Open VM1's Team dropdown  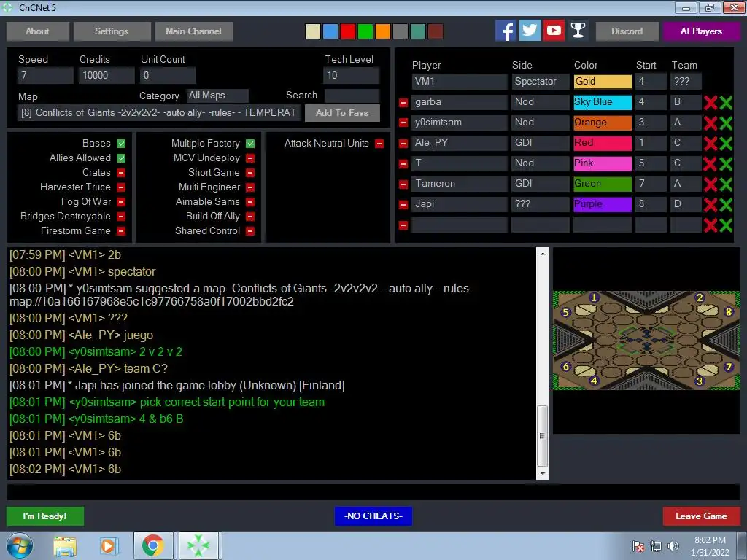[x=686, y=82]
